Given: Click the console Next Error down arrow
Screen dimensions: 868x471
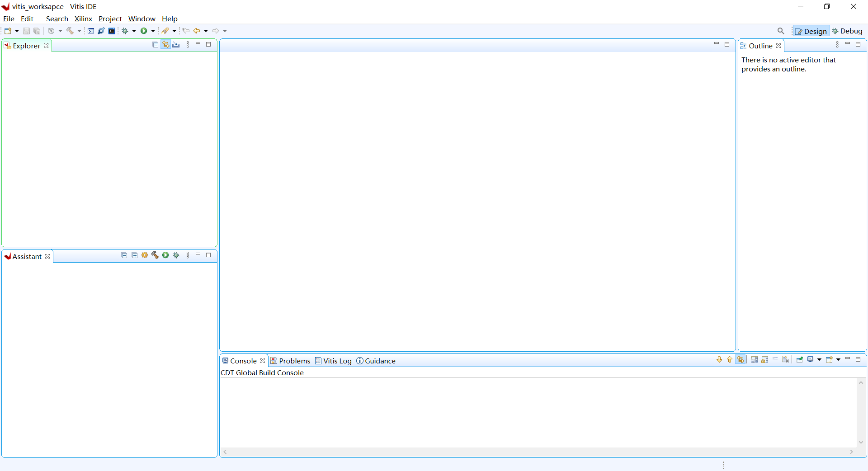Looking at the screenshot, I should [719, 359].
